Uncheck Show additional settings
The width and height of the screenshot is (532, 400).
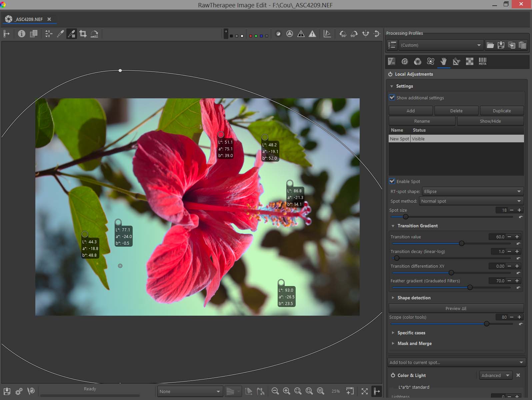point(392,98)
